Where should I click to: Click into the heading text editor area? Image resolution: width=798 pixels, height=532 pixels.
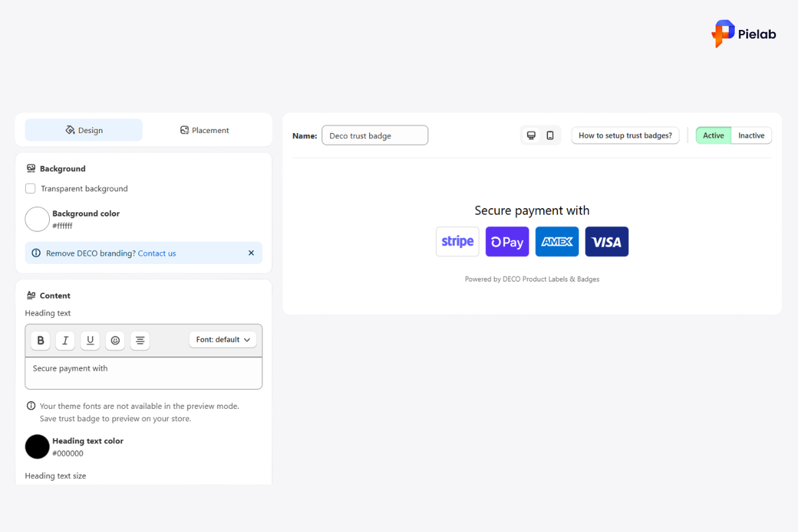(x=144, y=373)
